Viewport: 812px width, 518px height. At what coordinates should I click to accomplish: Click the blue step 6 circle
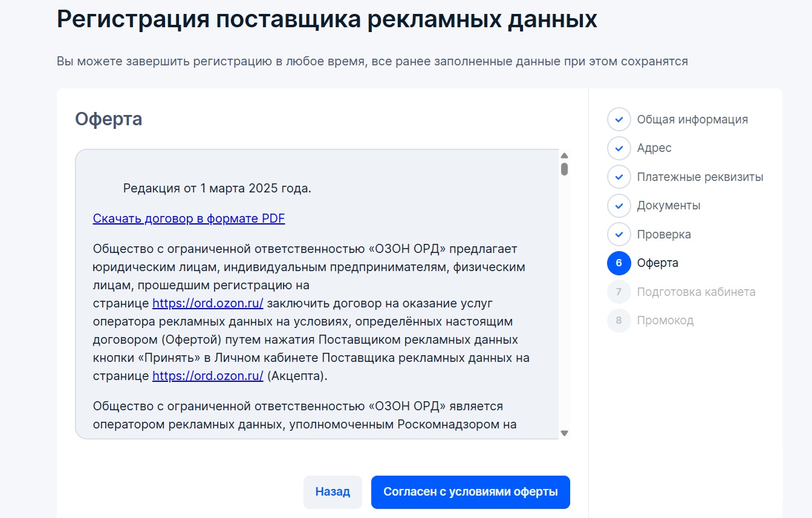click(x=619, y=263)
